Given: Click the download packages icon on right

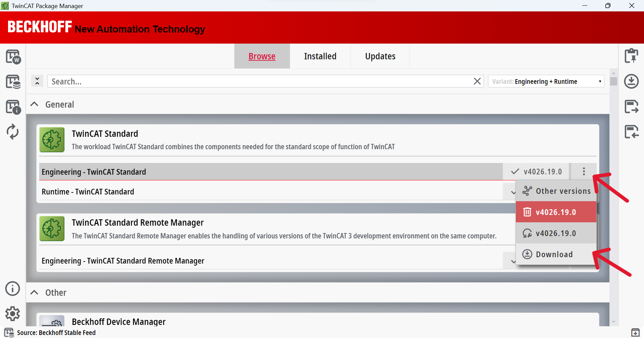Looking at the screenshot, I should (x=631, y=81).
